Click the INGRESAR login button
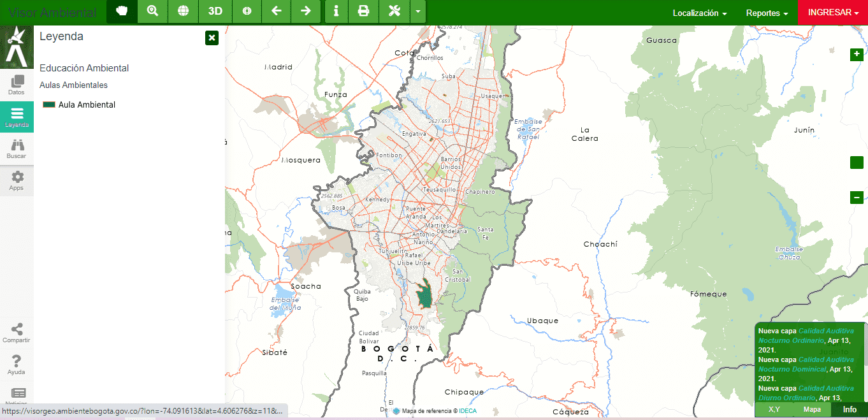This screenshot has width=868, height=420. click(x=832, y=13)
